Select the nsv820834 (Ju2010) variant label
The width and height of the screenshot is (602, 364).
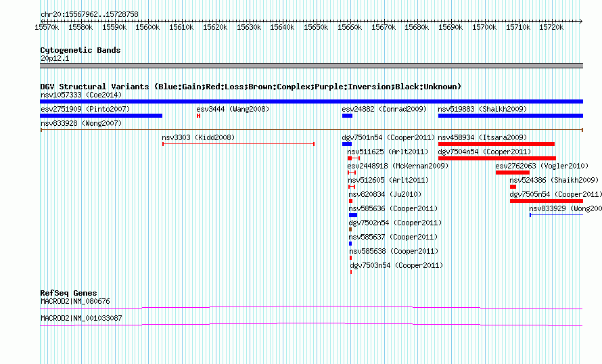[x=385, y=194]
